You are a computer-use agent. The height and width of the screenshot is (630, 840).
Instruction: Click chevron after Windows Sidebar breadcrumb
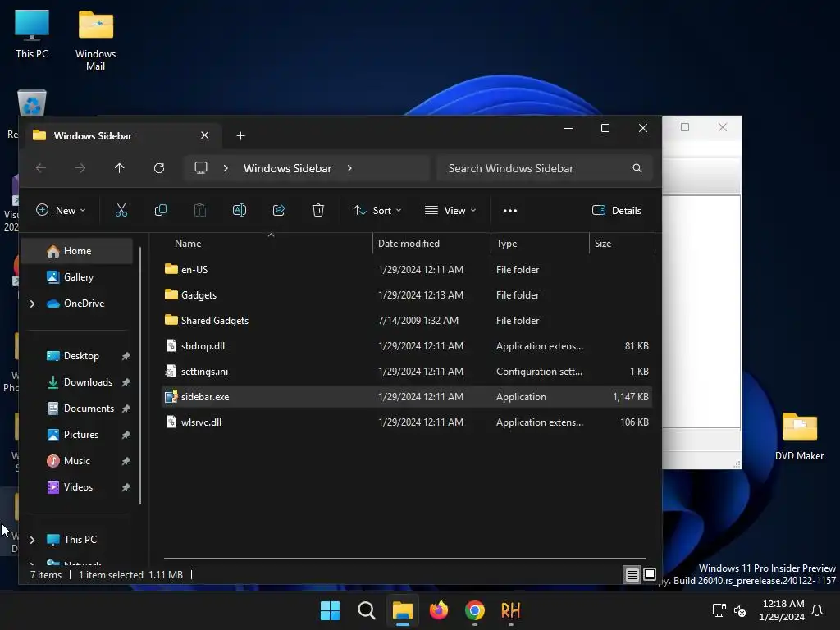tap(349, 168)
